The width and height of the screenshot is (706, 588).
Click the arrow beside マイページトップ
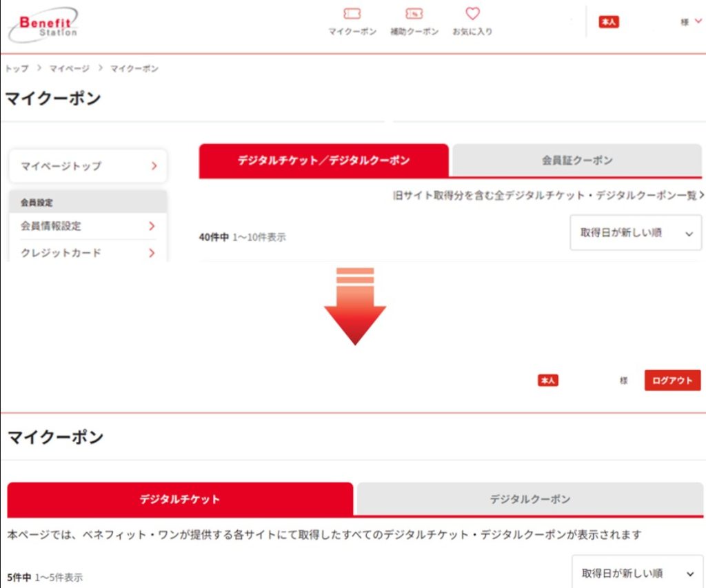[153, 166]
